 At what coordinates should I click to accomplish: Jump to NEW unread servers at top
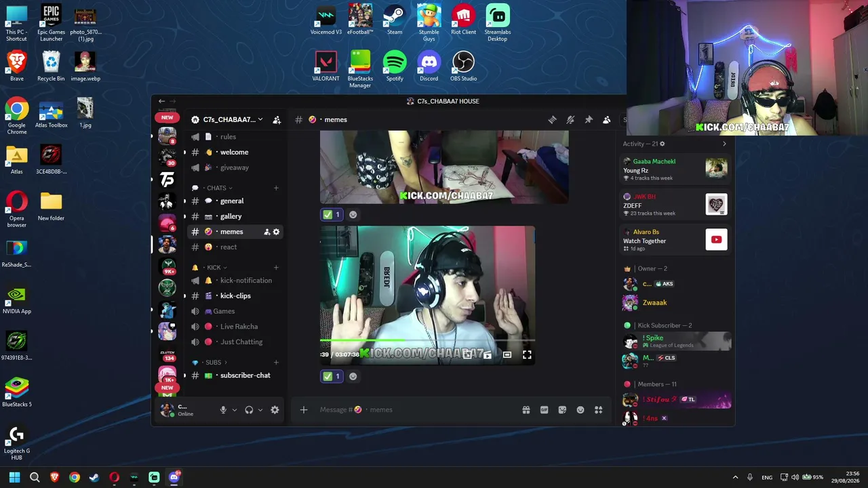click(167, 117)
